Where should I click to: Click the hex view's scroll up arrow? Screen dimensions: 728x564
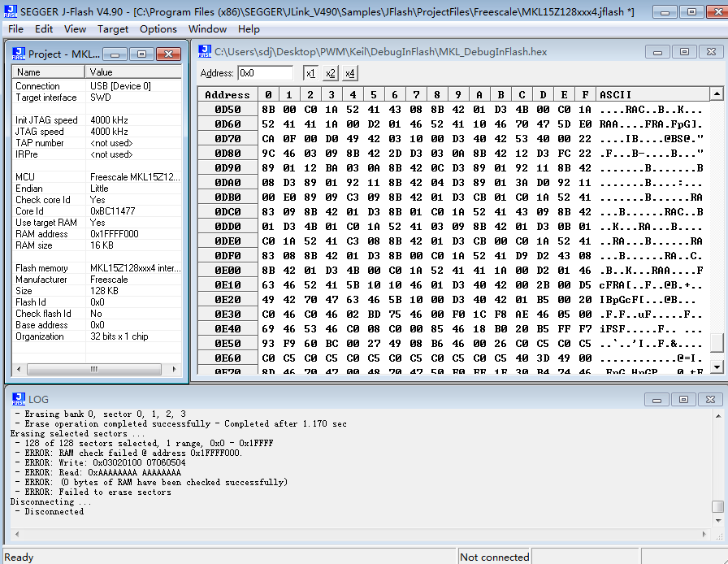coord(716,94)
